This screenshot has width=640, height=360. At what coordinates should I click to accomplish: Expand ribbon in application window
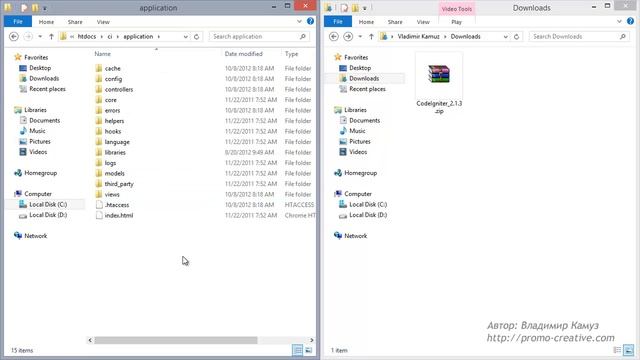pyautogui.click(x=299, y=22)
